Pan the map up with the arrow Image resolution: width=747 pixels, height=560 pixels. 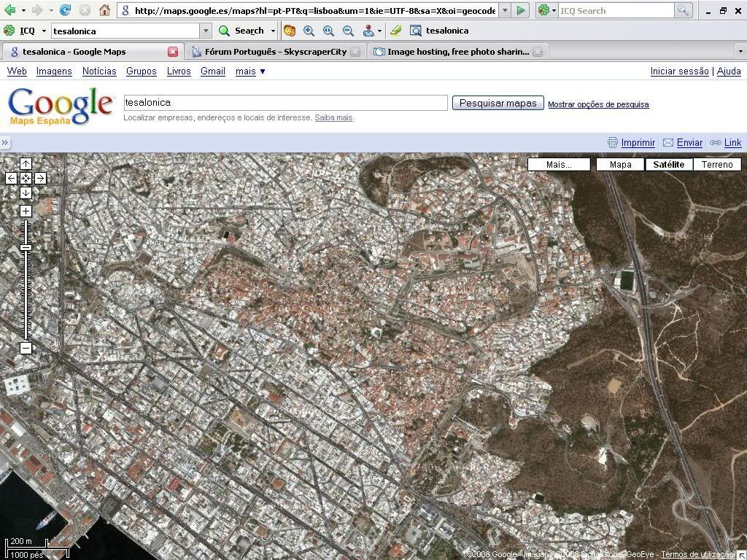[x=26, y=163]
